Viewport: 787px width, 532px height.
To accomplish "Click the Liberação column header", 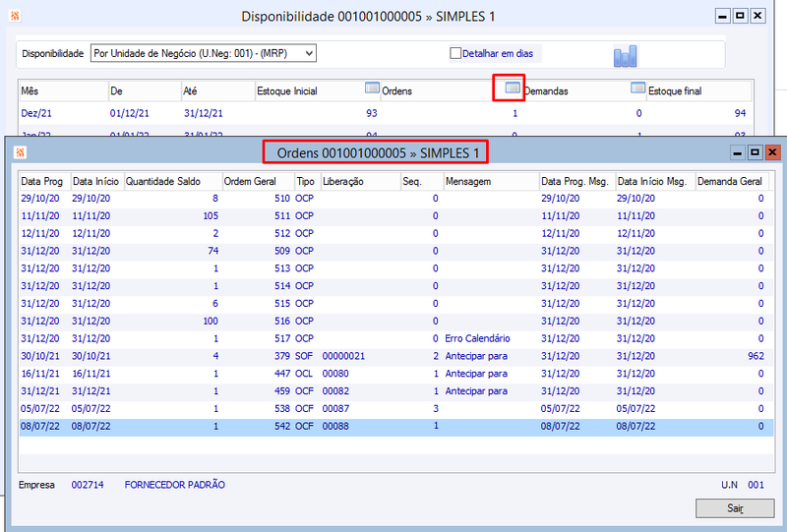I will pyautogui.click(x=360, y=181).
